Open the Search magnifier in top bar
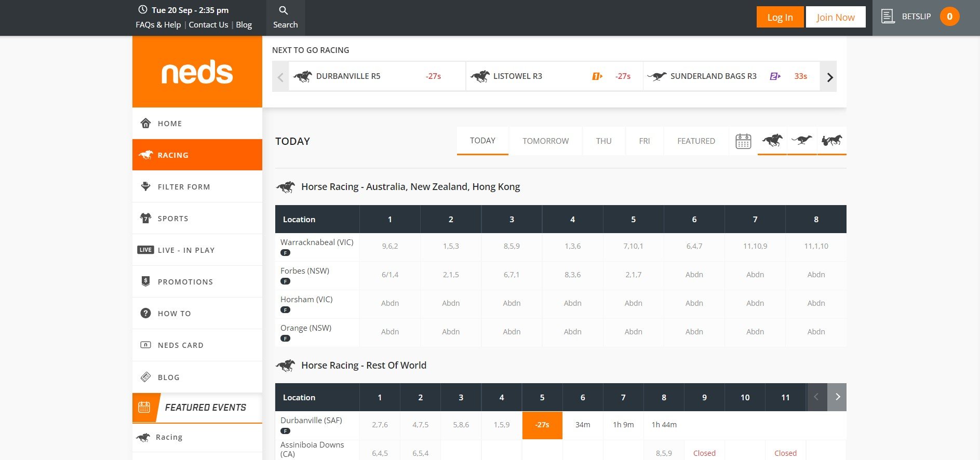980x460 pixels. click(285, 17)
